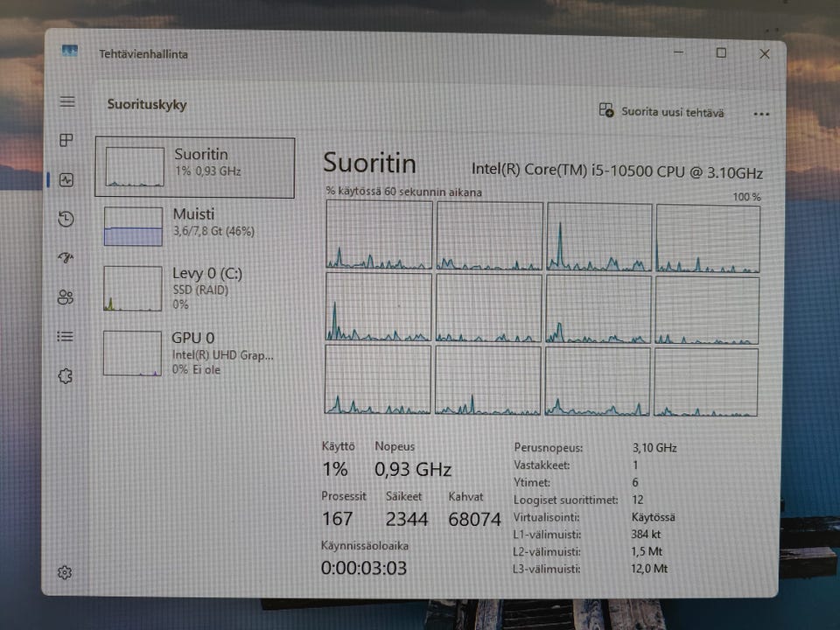Click the 'Käynnissäoloaika' label
Screen dimensions: 840x630
click(365, 545)
